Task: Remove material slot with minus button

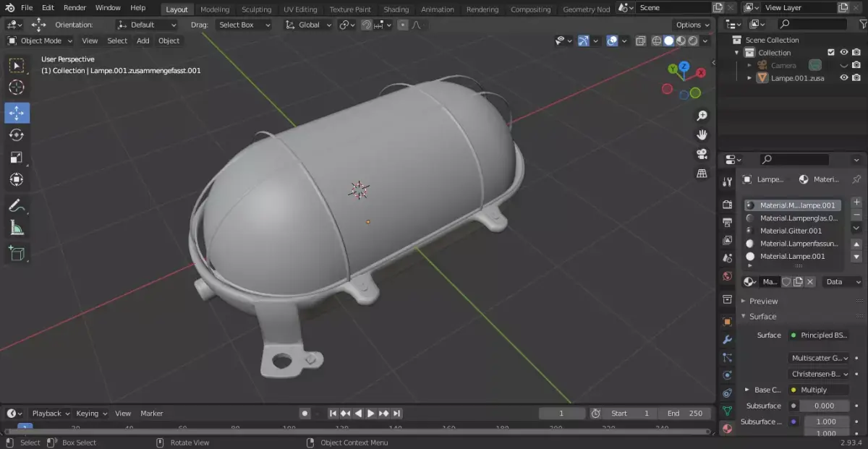Action: 856,215
